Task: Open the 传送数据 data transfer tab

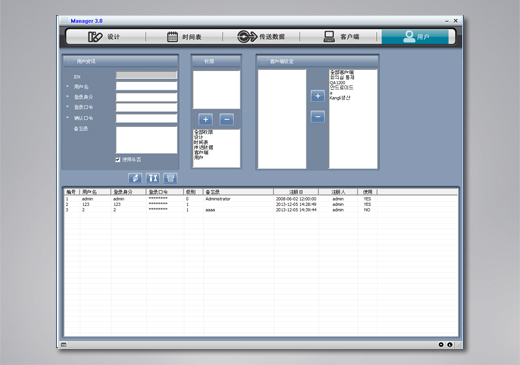Action: [261, 37]
